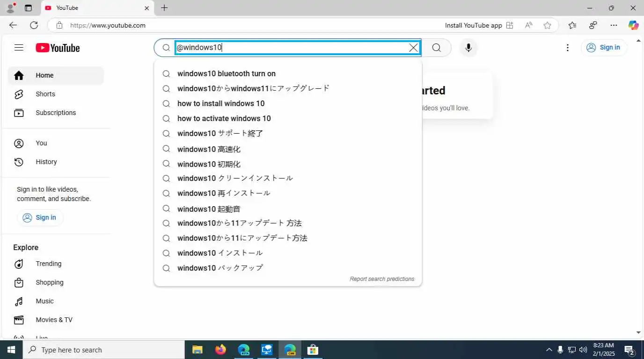Close the YouTube tab
Viewport: 644px width, 359px height.
click(x=146, y=8)
